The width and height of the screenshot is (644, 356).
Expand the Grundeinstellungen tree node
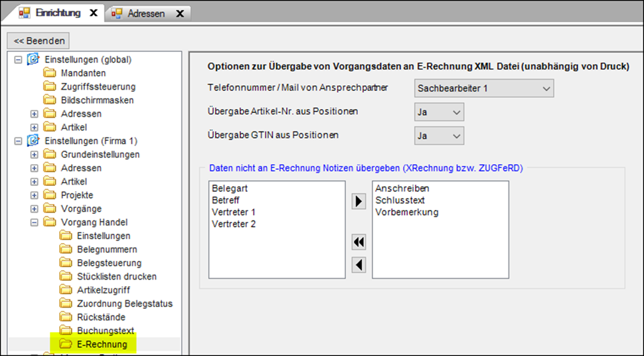pos(35,155)
